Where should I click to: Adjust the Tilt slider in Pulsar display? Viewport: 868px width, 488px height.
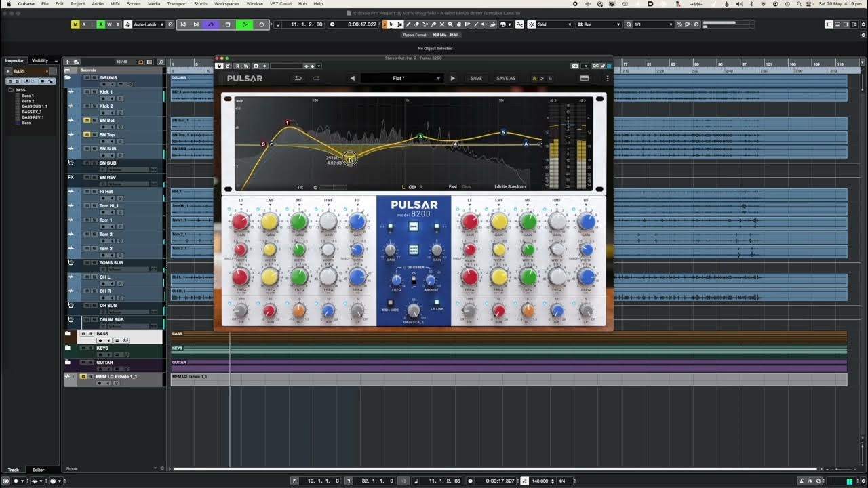(332, 187)
